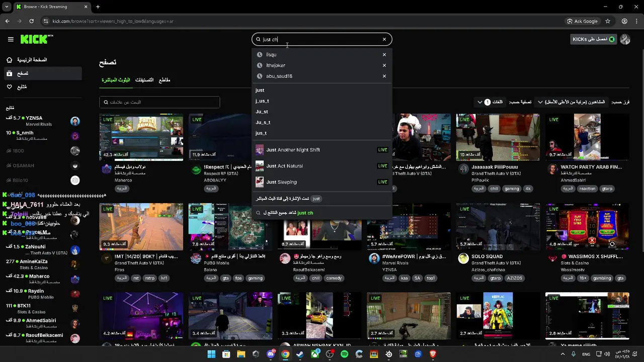This screenshot has height=362, width=644.
Task: Open Chrome menu three dots
Action: tap(637, 21)
